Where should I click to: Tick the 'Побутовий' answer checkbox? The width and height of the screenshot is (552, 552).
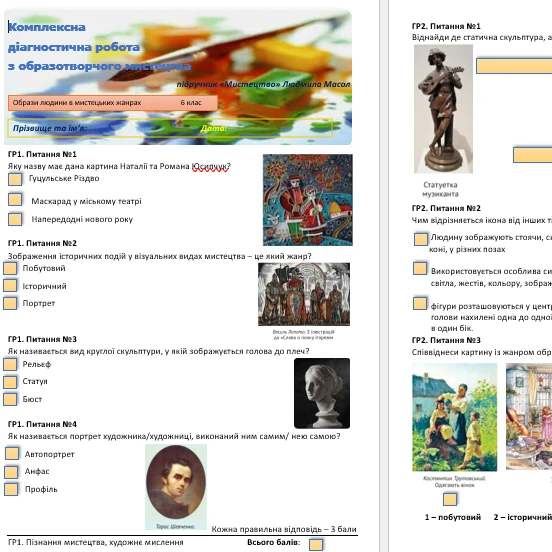click(10, 268)
